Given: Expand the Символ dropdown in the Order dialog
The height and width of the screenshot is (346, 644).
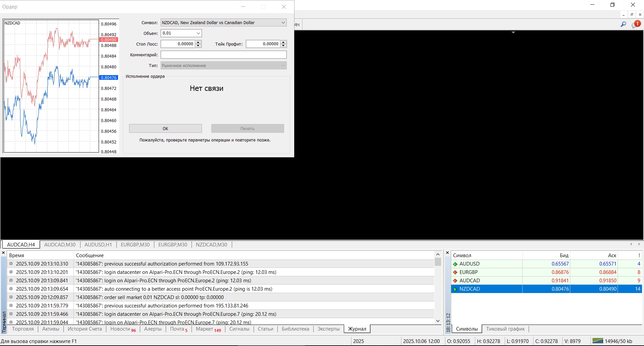Looking at the screenshot, I should click(283, 23).
